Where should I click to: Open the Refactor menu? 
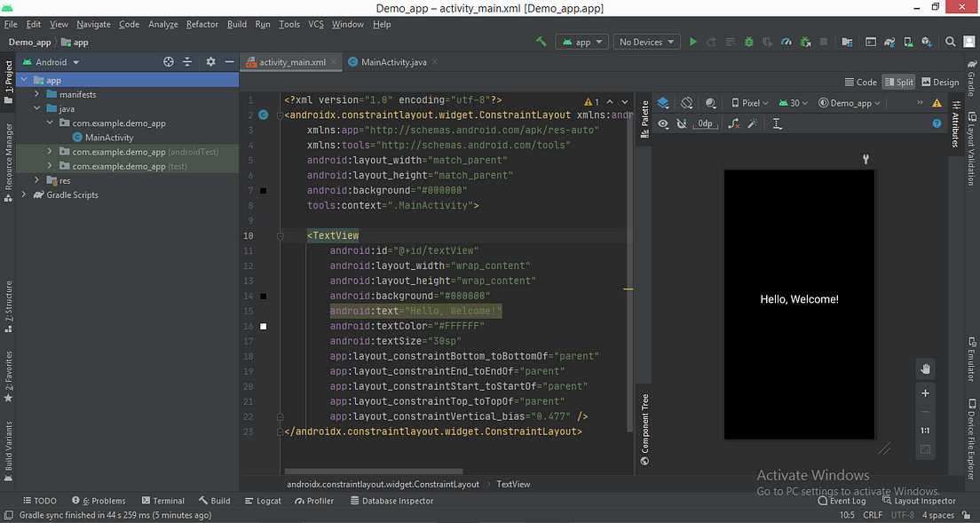[x=202, y=24]
